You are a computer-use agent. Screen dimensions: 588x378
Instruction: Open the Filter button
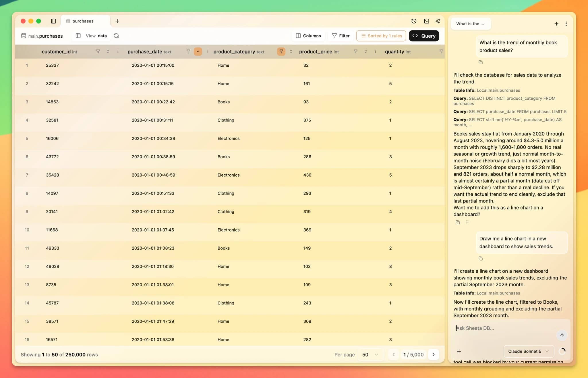341,36
